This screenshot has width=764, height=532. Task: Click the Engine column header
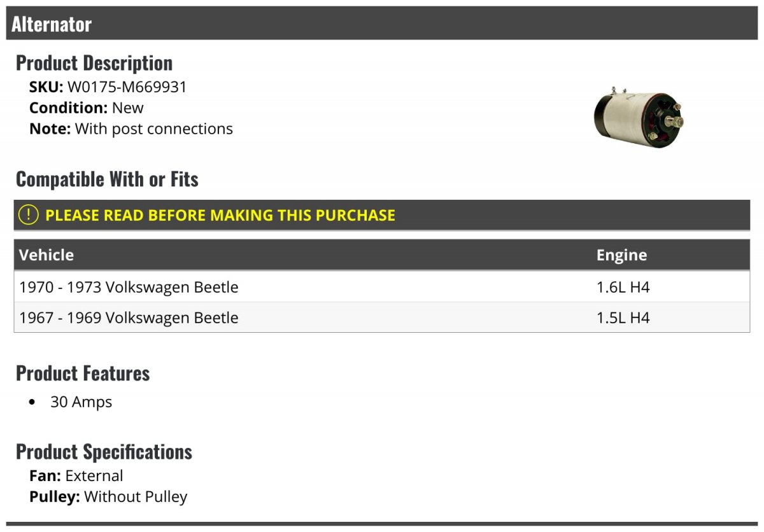tap(621, 255)
